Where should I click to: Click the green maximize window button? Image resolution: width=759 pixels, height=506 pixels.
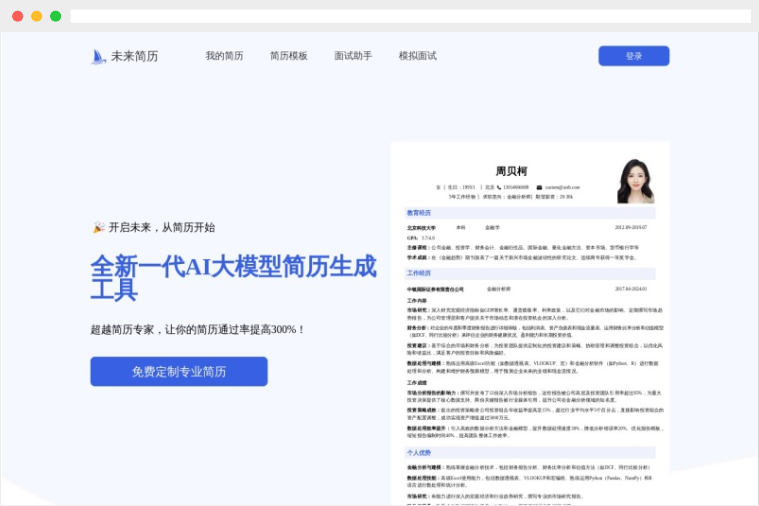(56, 16)
